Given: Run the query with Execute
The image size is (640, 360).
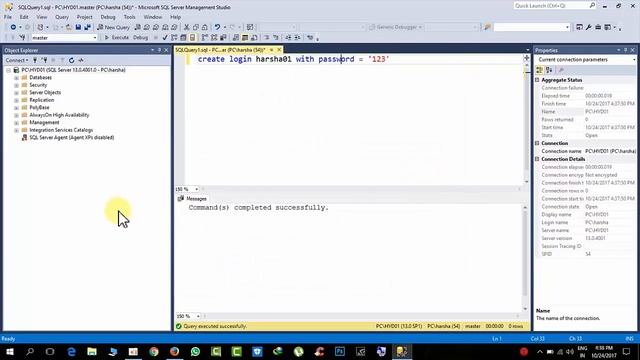Looking at the screenshot, I should coord(117,38).
